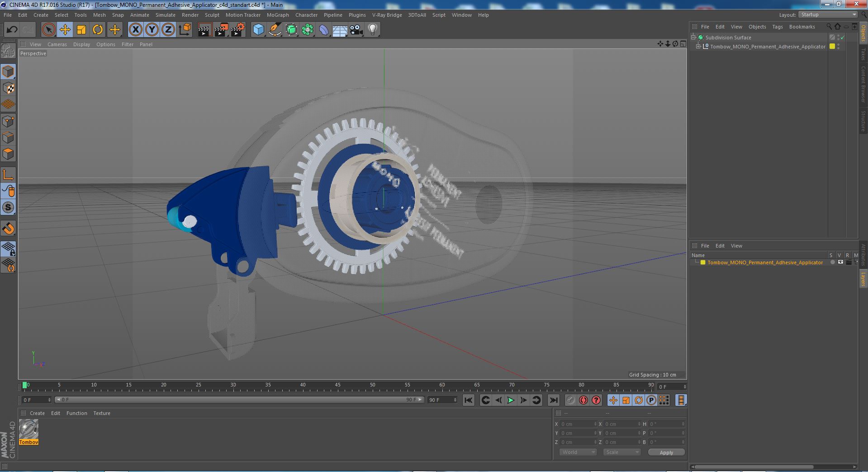This screenshot has height=472, width=868.
Task: Click yellow color swatch in Layers panel
Action: pyautogui.click(x=703, y=262)
